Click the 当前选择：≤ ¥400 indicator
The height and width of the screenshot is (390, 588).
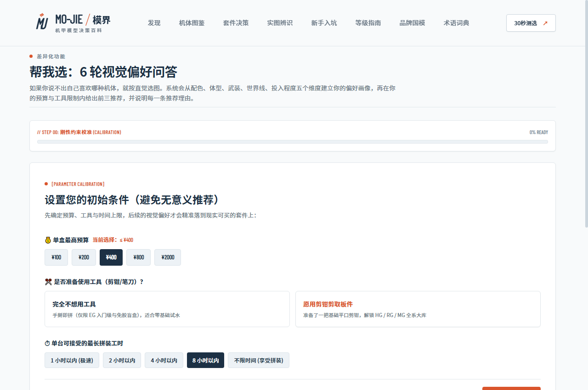coord(113,240)
